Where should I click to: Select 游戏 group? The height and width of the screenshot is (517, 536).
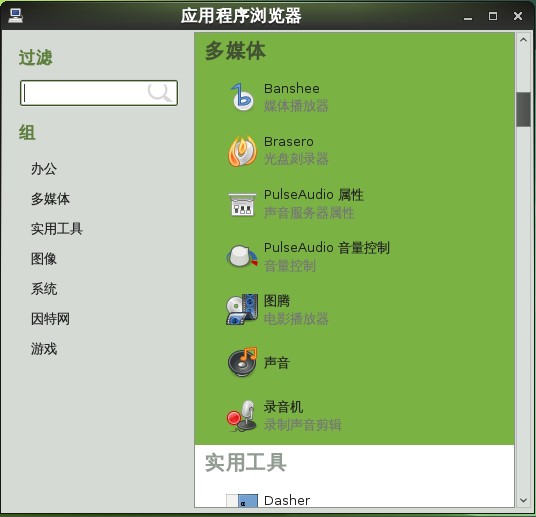click(x=44, y=349)
